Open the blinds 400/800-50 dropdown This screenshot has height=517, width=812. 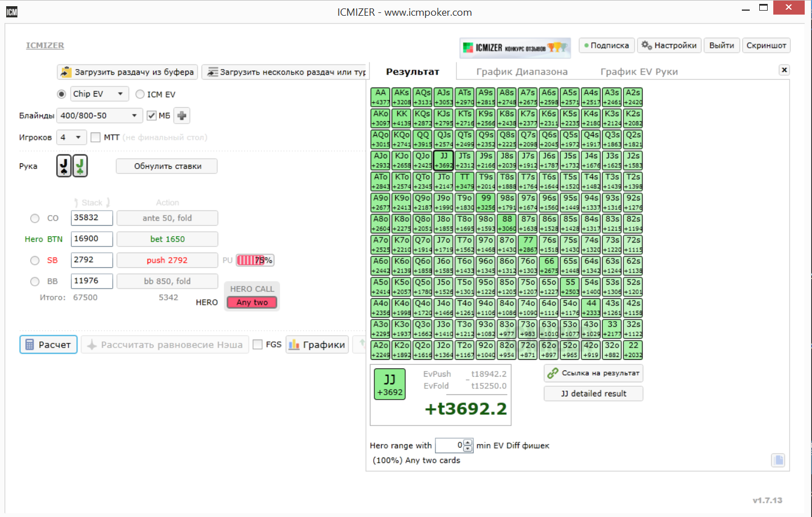click(x=100, y=116)
